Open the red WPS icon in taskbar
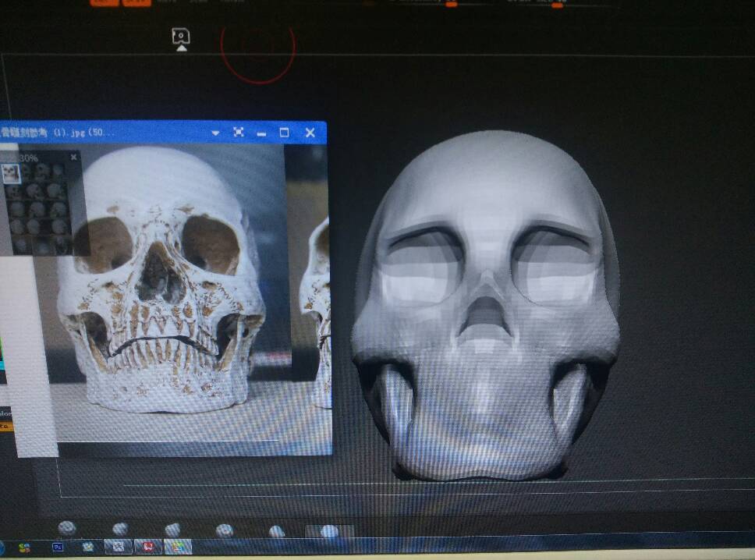 coord(148,547)
